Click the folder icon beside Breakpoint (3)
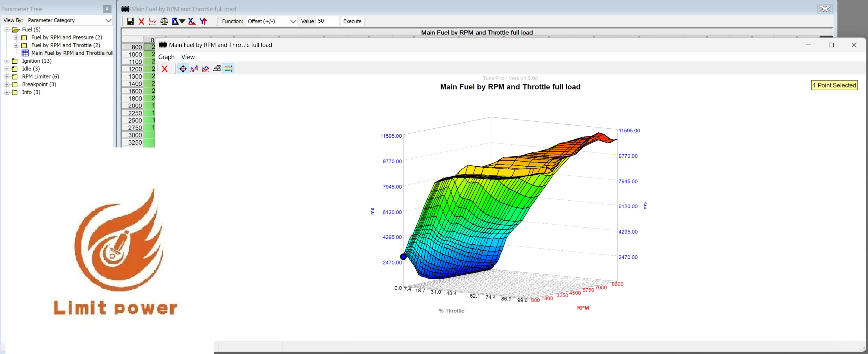Image resolution: width=868 pixels, height=354 pixels. (15, 84)
